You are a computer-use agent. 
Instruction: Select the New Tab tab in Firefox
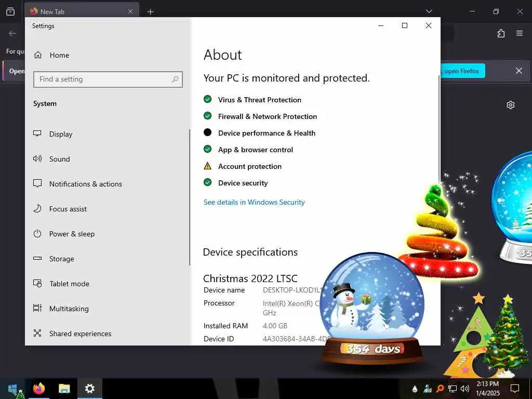click(x=82, y=11)
